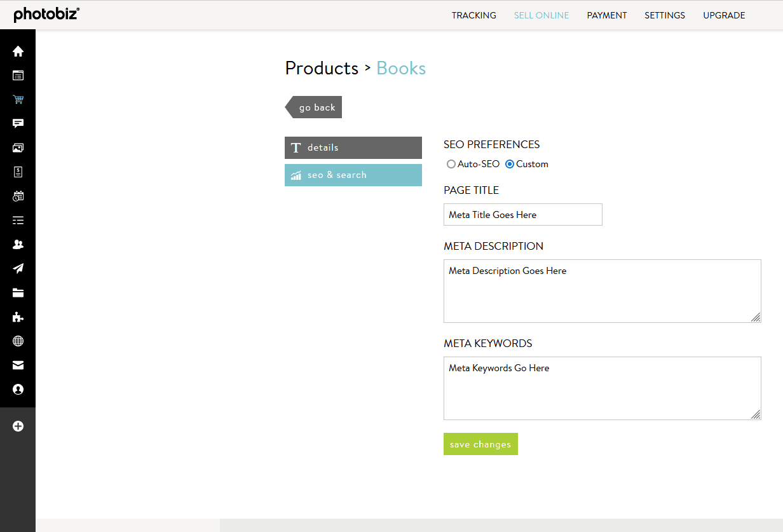Open the chat messages icon
Image resolution: width=783 pixels, height=532 pixels.
(18, 123)
